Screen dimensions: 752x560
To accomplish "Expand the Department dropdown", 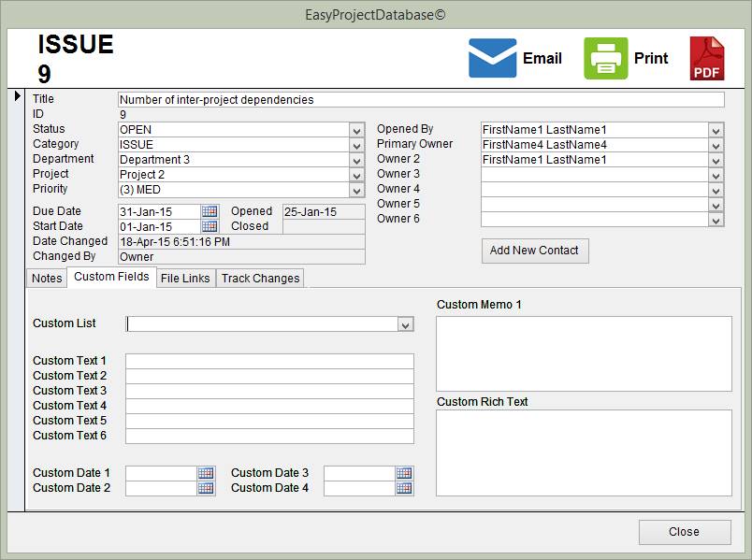I will tap(356, 160).
